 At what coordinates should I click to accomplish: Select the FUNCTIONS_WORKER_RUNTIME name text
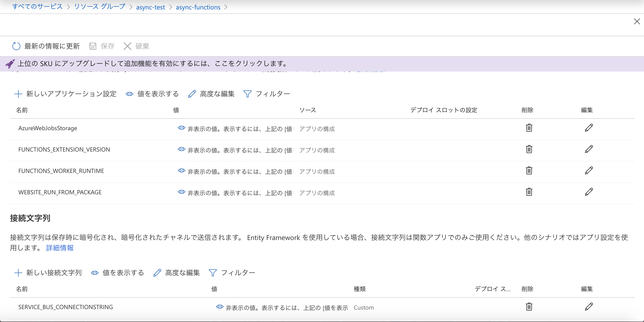coord(61,171)
